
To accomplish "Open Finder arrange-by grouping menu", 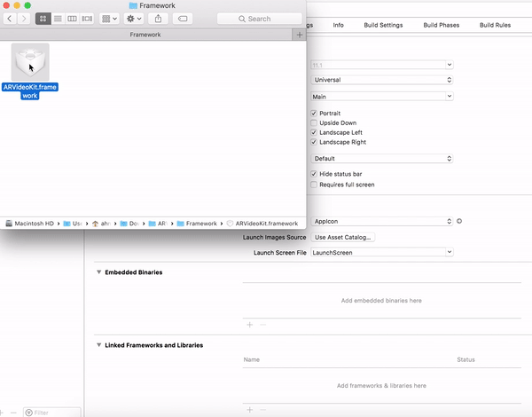I will [x=109, y=19].
